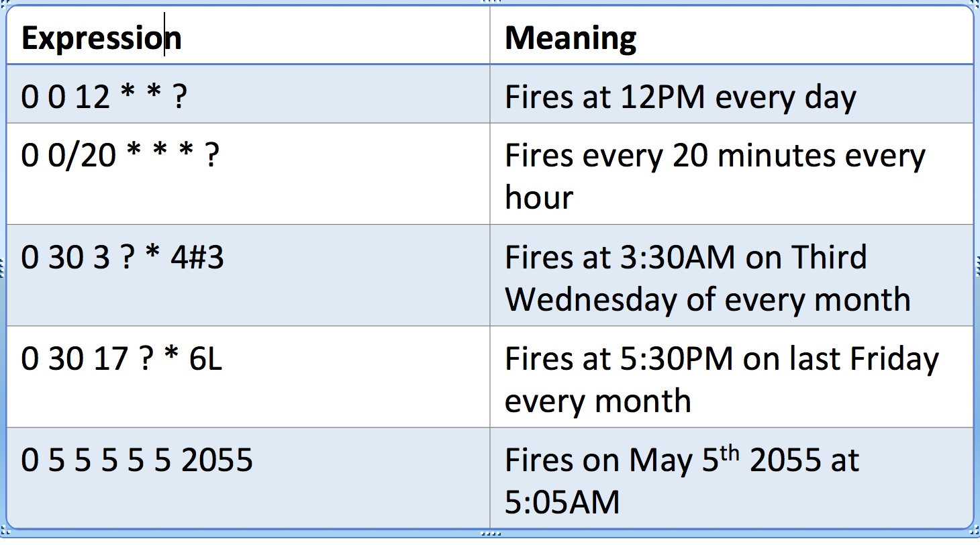Click the top-center table resize handle
The width and height of the screenshot is (980, 545).
[490, 2]
